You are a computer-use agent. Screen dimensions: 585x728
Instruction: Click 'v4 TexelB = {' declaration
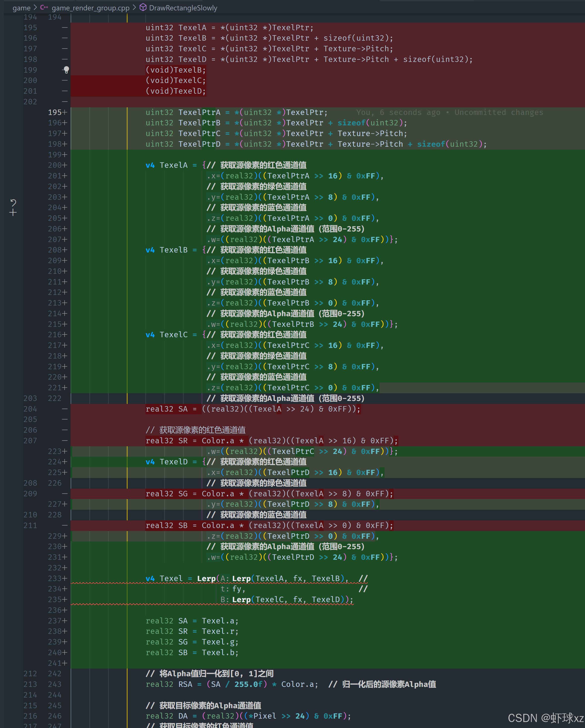175,250
